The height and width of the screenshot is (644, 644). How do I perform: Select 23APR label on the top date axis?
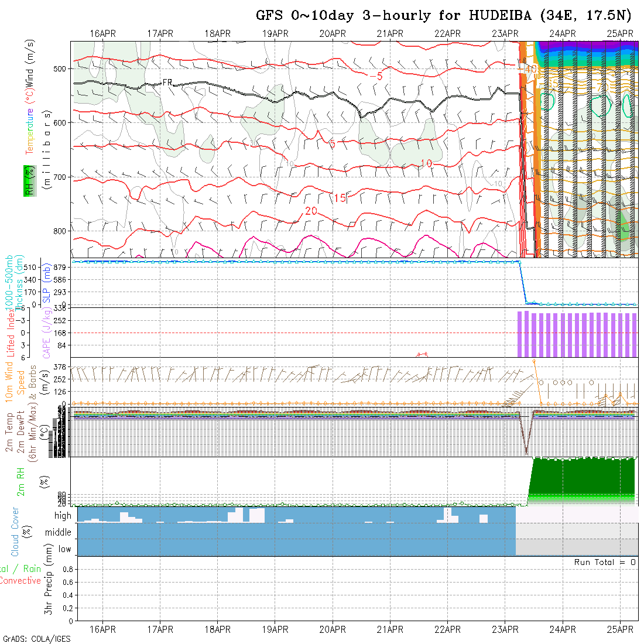[505, 34]
